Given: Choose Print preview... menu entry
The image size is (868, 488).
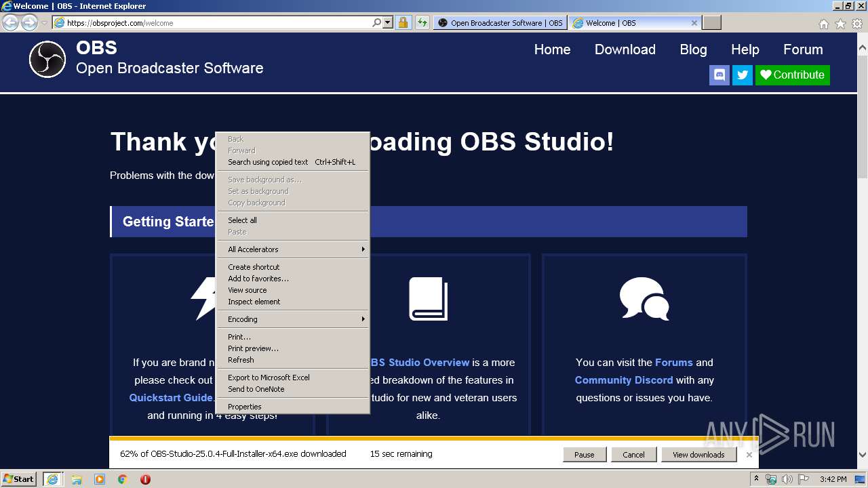Looking at the screenshot, I should (x=293, y=348).
